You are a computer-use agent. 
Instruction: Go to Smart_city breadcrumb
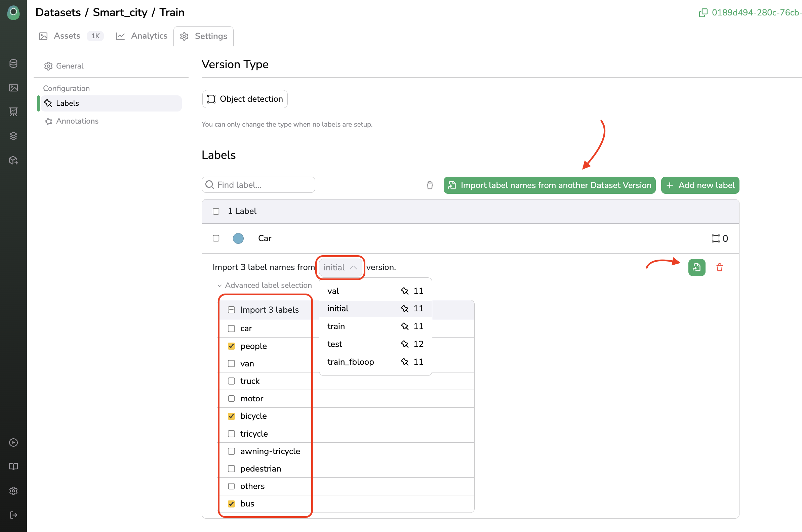[x=120, y=12]
